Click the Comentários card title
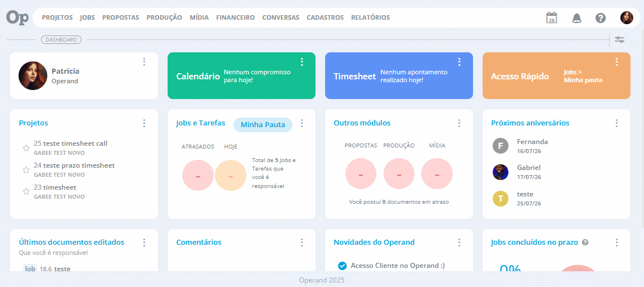 199,242
